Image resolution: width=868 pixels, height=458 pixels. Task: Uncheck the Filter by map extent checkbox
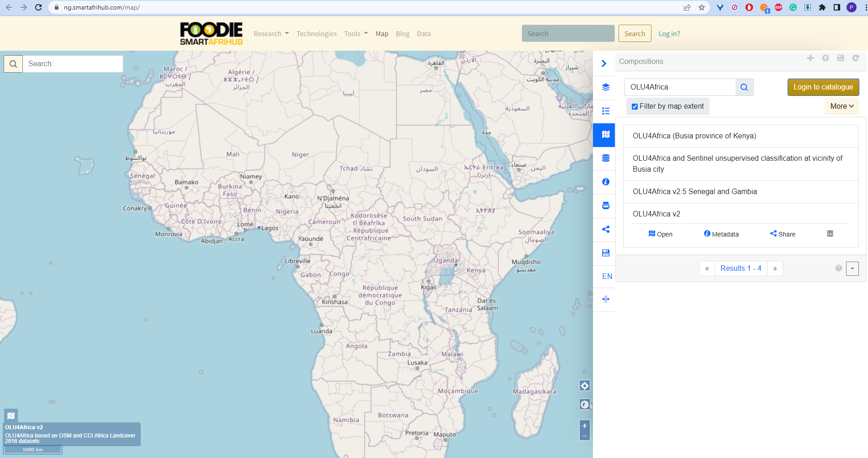pos(635,106)
